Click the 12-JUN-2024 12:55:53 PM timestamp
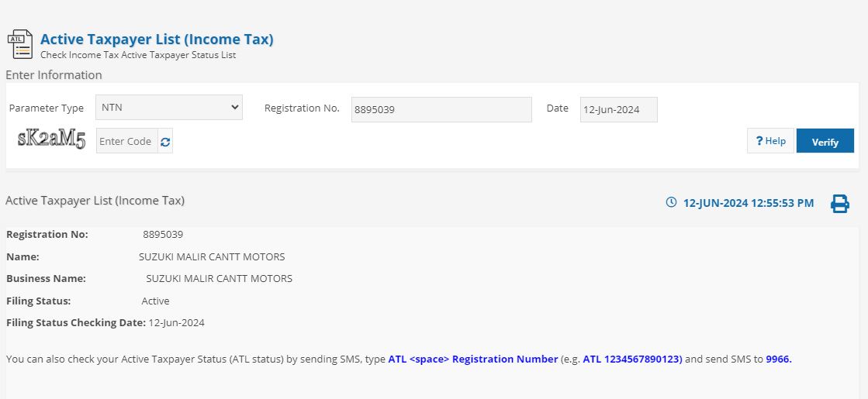 748,203
